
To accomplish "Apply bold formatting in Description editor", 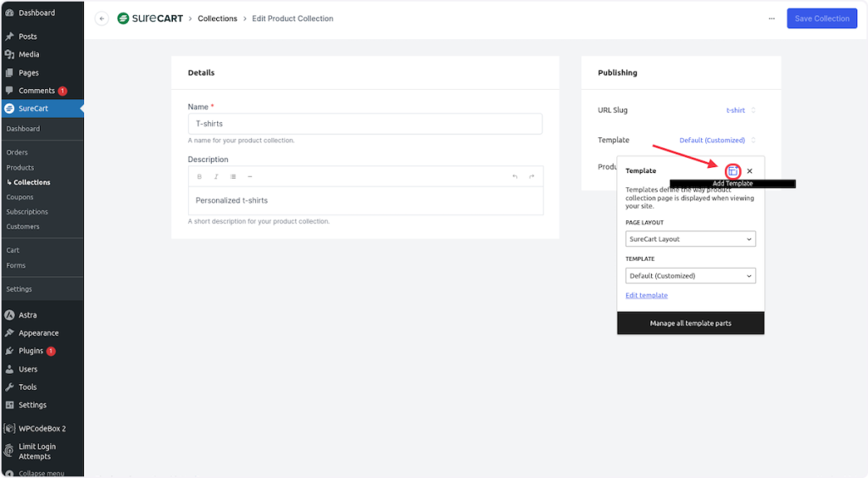I will [x=200, y=176].
